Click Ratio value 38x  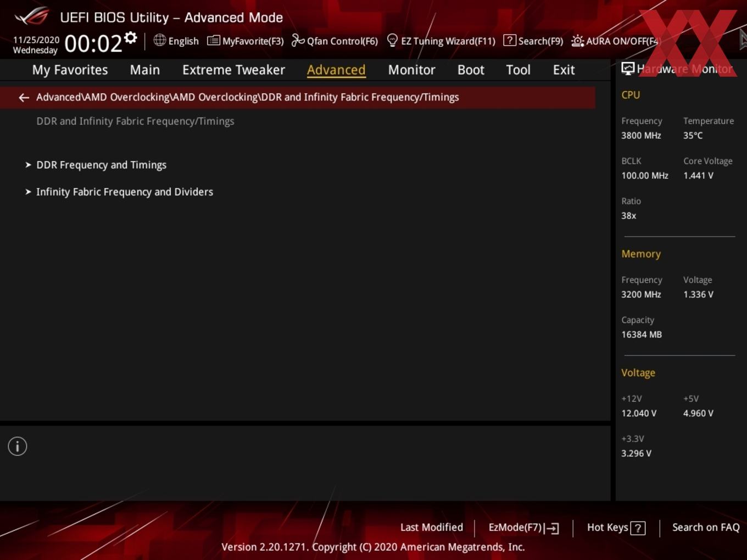(629, 216)
